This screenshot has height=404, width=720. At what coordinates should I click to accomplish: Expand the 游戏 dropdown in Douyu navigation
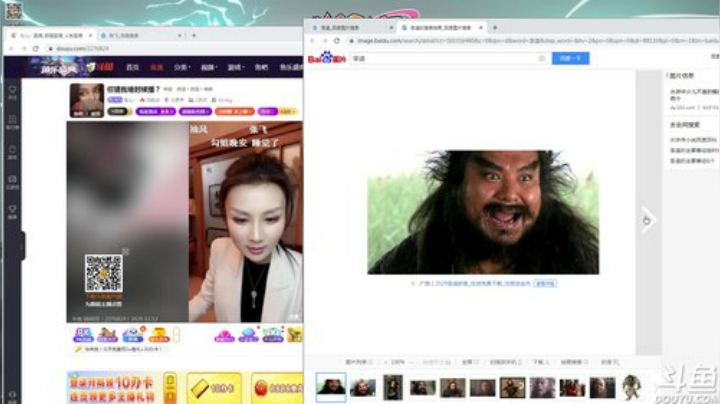[236, 67]
